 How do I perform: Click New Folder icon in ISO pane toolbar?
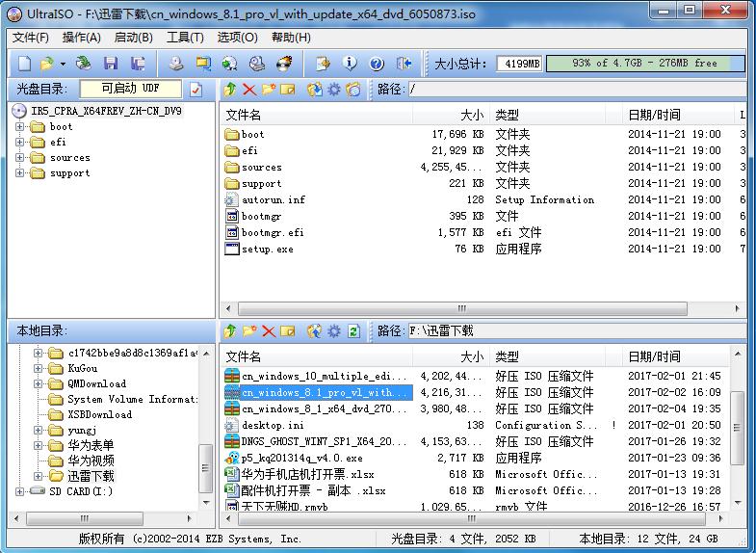pyautogui.click(x=269, y=90)
